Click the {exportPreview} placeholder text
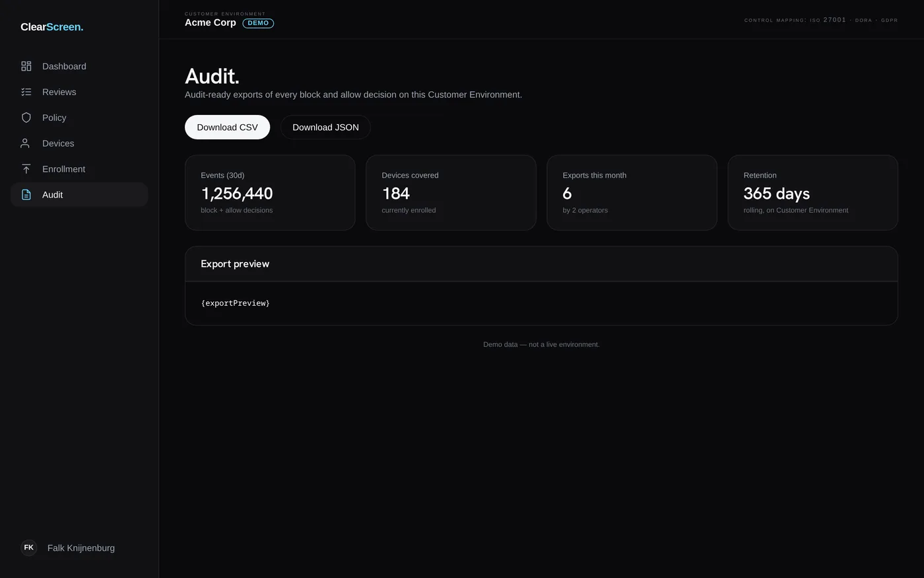The height and width of the screenshot is (578, 924). click(x=236, y=303)
